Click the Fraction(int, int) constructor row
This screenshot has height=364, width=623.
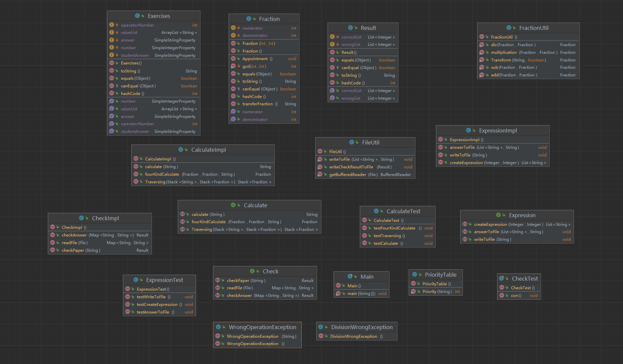point(264,44)
